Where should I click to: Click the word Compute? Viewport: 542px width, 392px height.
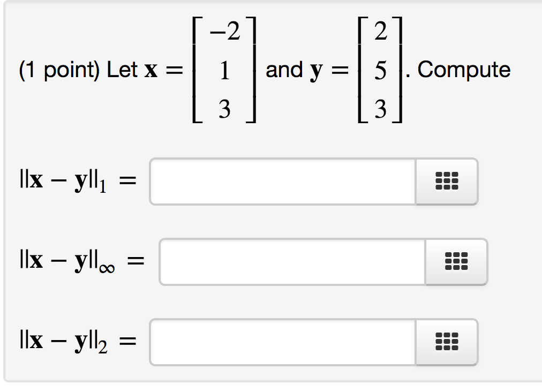[464, 70]
